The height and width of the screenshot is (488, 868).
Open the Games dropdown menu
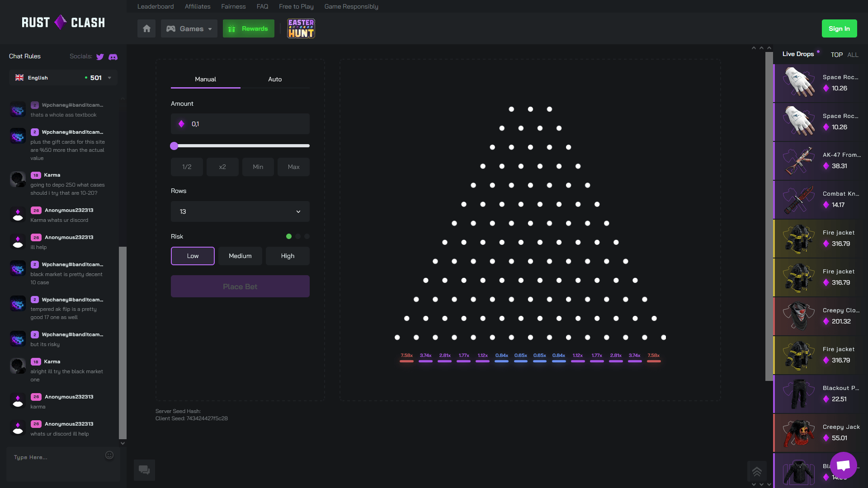(x=189, y=28)
